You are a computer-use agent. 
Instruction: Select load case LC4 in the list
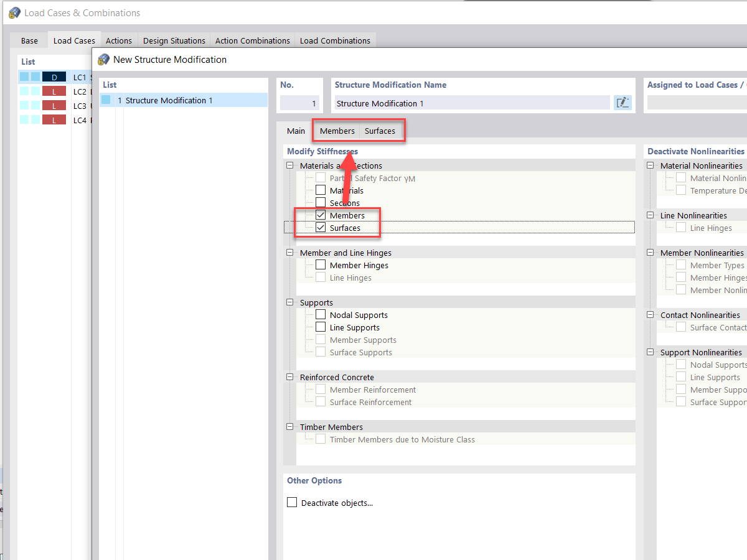tap(55, 120)
